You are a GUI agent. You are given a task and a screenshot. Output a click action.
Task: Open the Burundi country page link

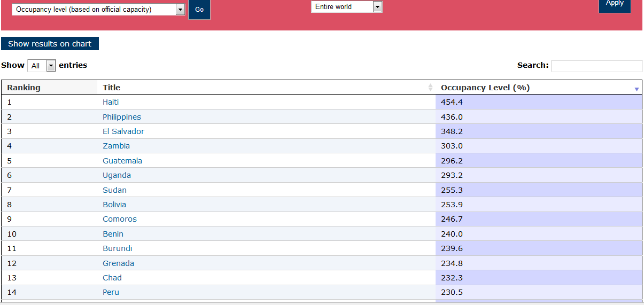pos(117,248)
